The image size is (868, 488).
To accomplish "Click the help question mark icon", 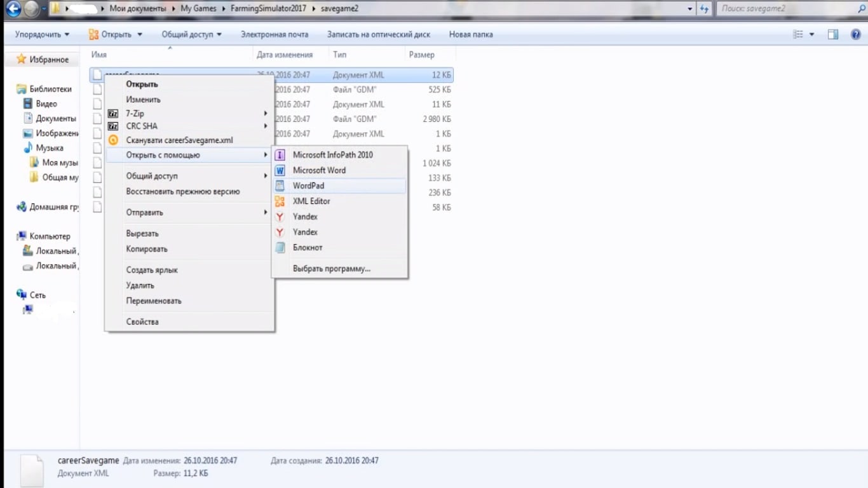I will click(x=855, y=34).
